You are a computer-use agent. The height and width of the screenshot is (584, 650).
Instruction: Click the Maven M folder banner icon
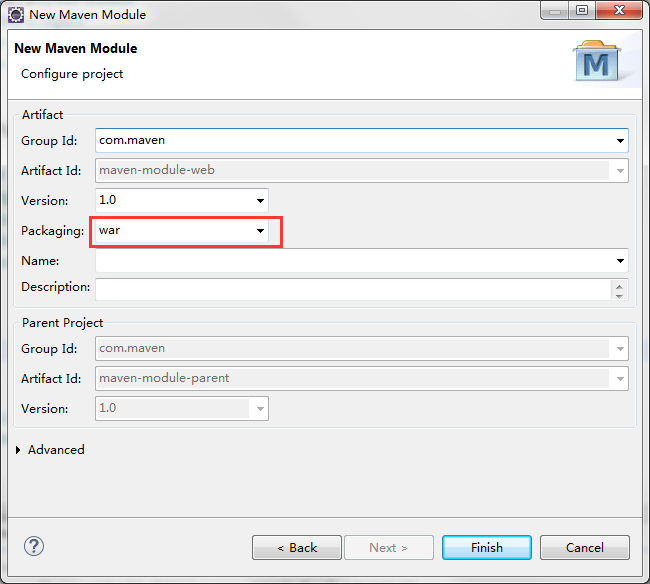point(597,61)
